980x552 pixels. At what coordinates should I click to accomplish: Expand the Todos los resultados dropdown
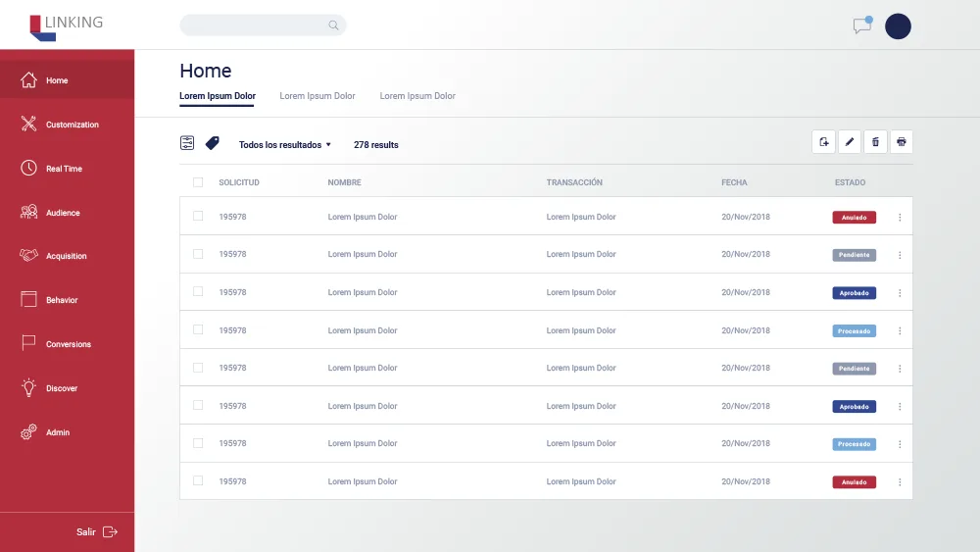285,144
